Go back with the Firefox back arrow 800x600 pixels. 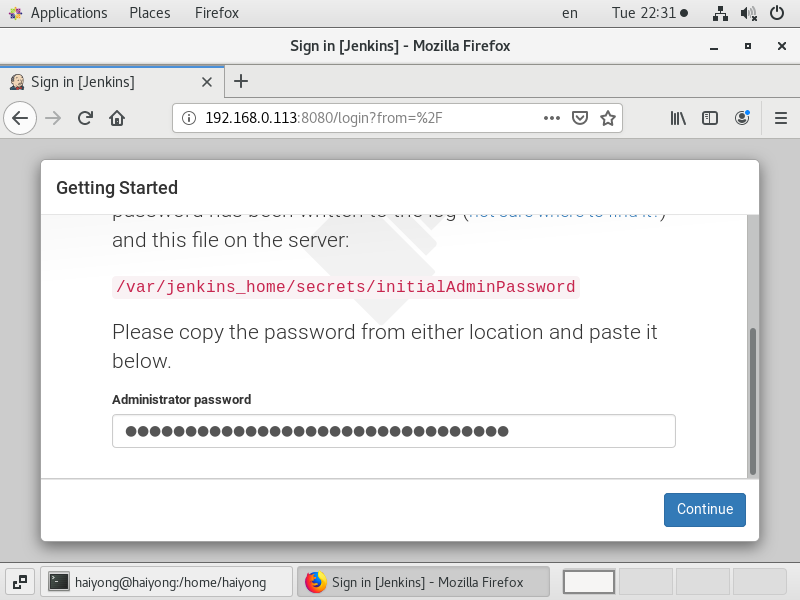coord(20,118)
